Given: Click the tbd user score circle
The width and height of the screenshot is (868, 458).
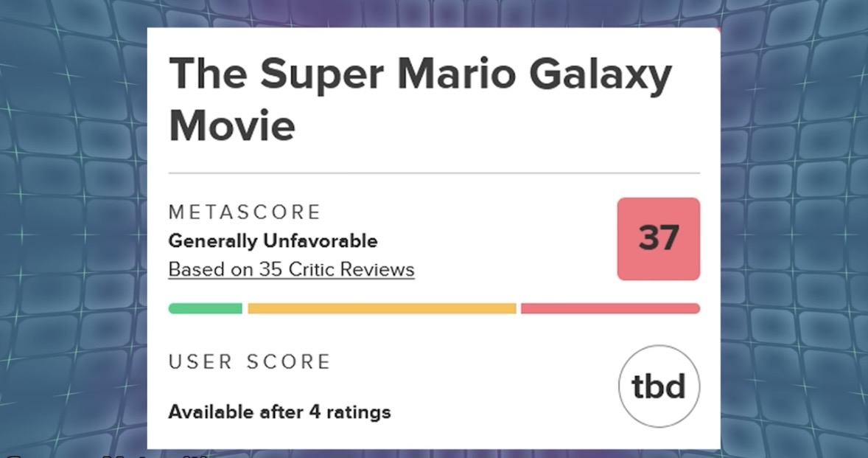Looking at the screenshot, I should coord(659,386).
